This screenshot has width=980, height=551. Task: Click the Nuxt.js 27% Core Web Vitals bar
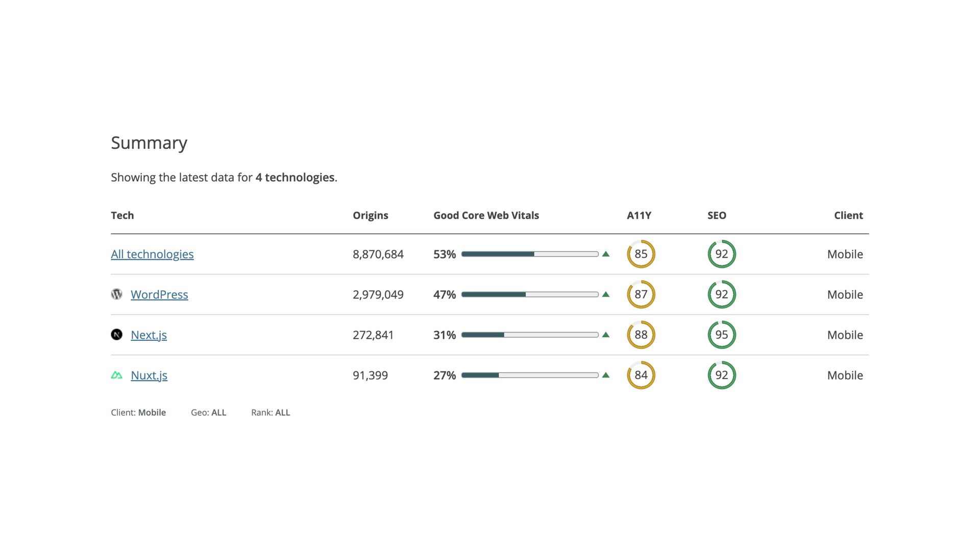(x=529, y=375)
